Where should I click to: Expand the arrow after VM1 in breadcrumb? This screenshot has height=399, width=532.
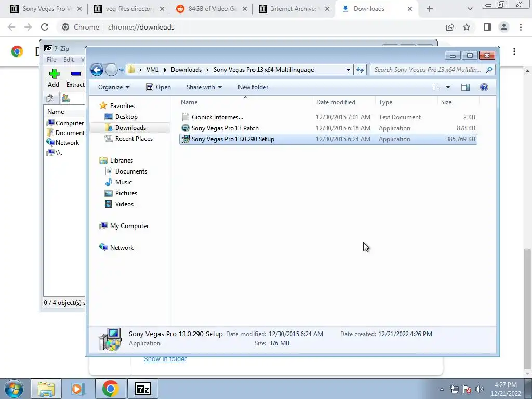point(165,70)
